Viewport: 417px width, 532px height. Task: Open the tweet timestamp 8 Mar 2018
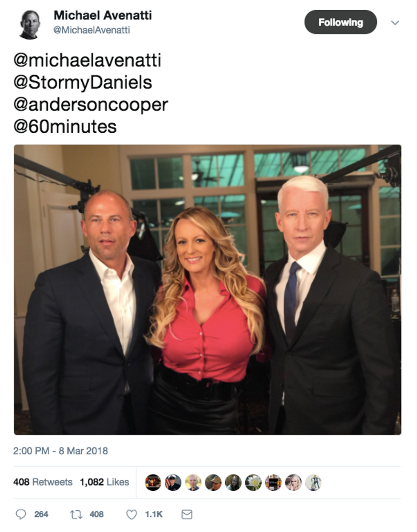tap(60, 451)
